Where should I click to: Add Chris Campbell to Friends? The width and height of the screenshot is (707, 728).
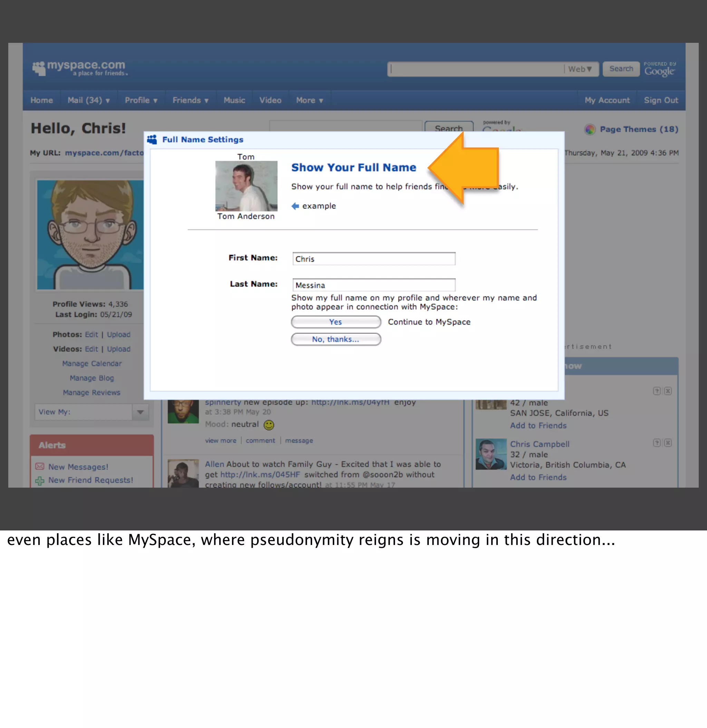[x=538, y=477]
